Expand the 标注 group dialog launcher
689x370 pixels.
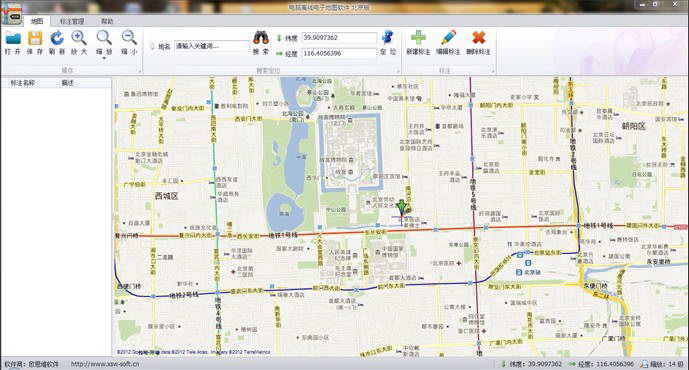coord(493,71)
